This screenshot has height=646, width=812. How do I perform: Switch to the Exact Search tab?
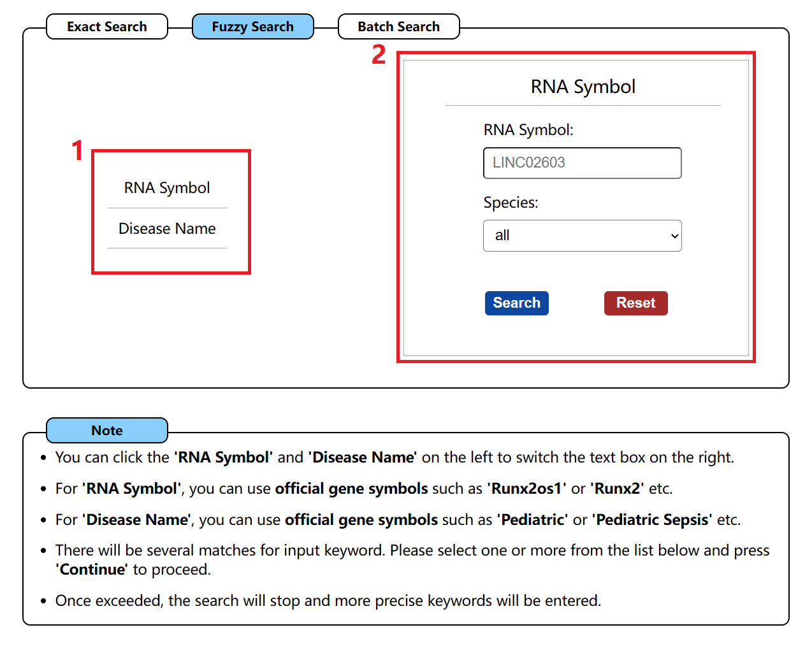107,27
